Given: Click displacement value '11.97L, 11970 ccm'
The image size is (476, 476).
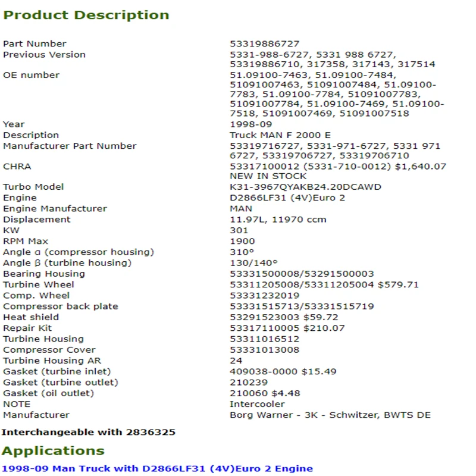Looking at the screenshot, I should pyautogui.click(x=278, y=220).
